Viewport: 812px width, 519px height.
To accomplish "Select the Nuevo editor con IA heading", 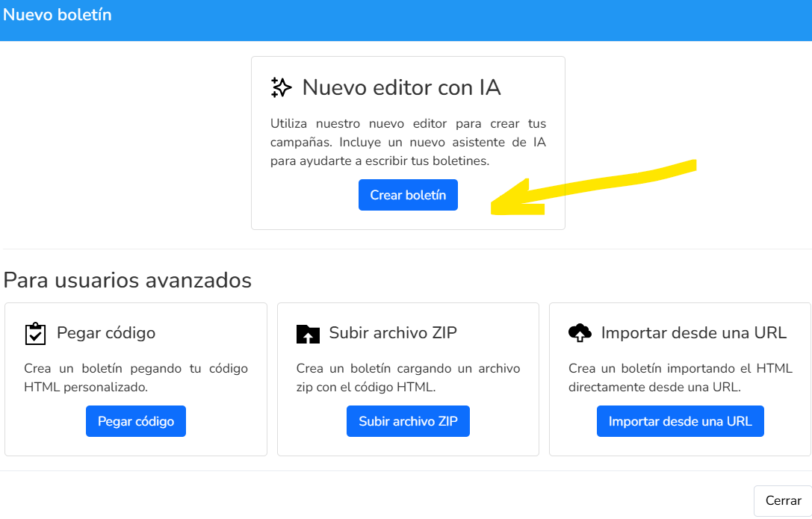I will [x=401, y=87].
